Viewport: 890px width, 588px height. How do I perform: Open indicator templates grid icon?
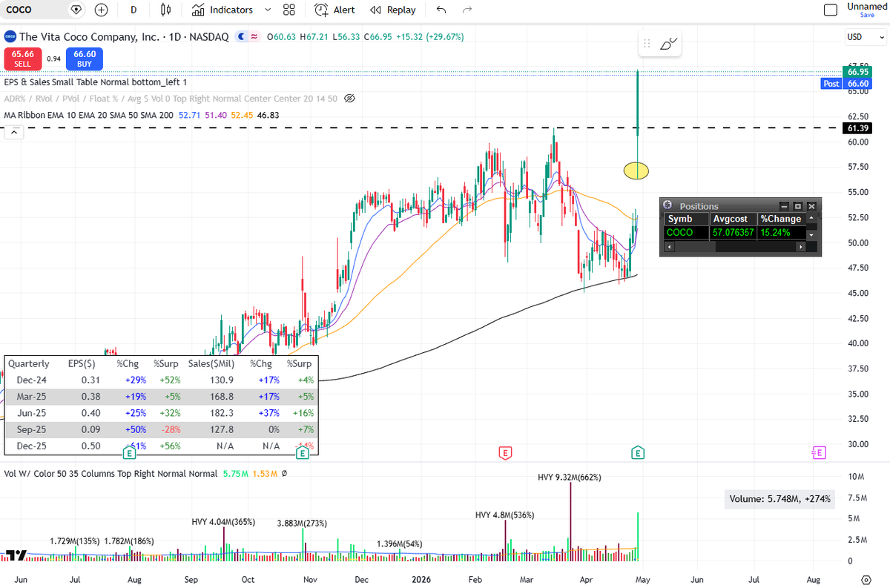[289, 10]
